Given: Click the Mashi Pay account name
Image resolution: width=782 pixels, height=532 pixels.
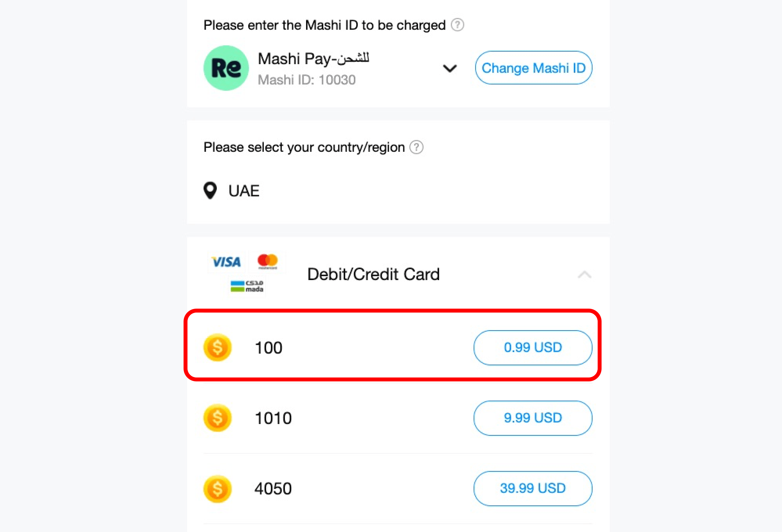Looking at the screenshot, I should point(314,59).
